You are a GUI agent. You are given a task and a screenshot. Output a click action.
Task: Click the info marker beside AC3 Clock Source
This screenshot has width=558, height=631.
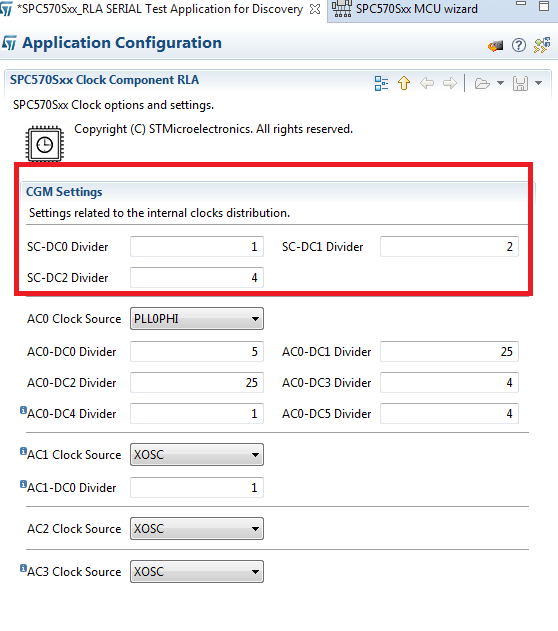[23, 568]
